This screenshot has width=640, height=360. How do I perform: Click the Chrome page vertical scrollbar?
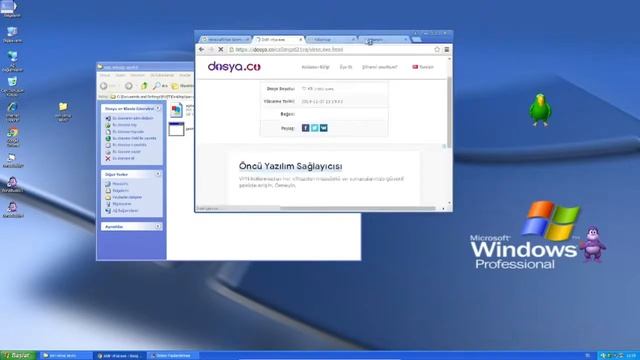449,112
